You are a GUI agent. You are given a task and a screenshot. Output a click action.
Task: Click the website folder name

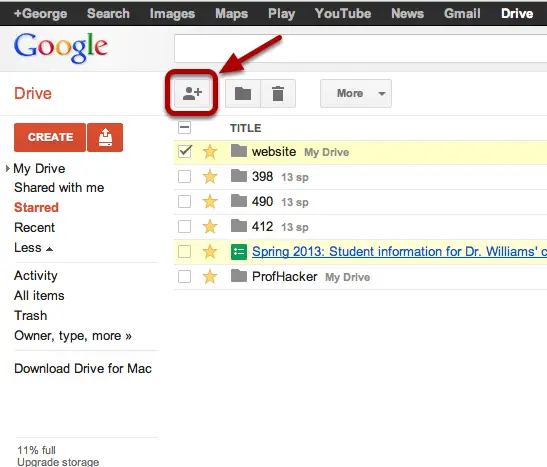click(274, 152)
